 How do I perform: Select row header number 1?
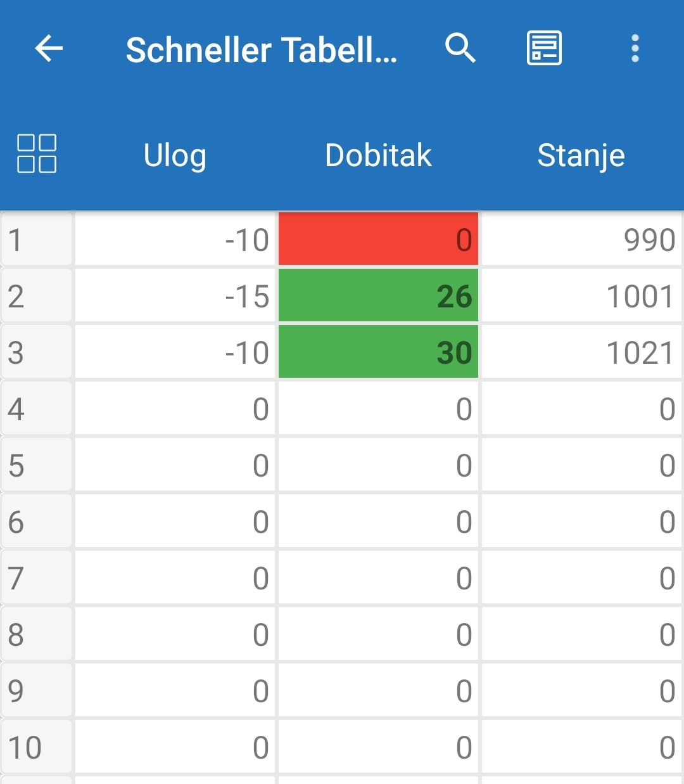(x=36, y=240)
